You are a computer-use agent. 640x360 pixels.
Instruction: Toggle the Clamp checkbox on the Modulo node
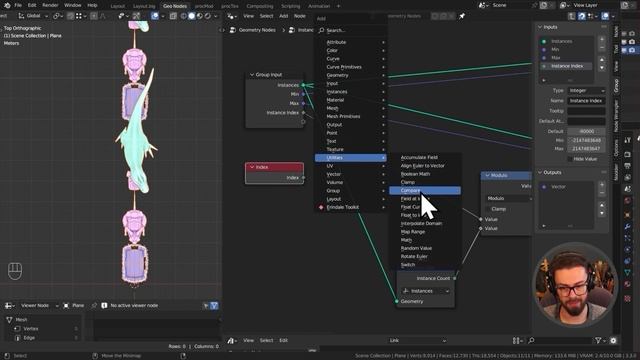(488, 209)
